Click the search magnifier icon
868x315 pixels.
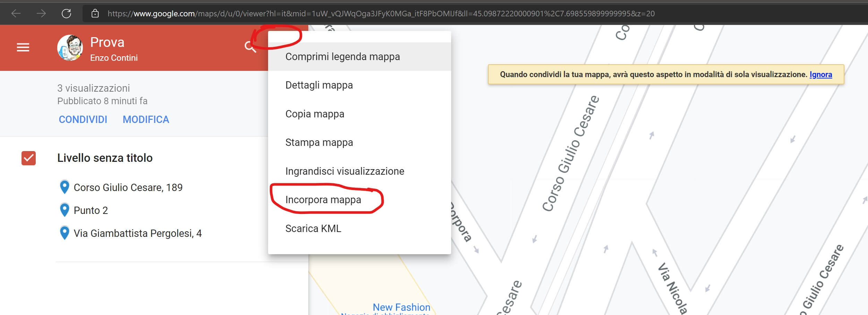click(250, 47)
